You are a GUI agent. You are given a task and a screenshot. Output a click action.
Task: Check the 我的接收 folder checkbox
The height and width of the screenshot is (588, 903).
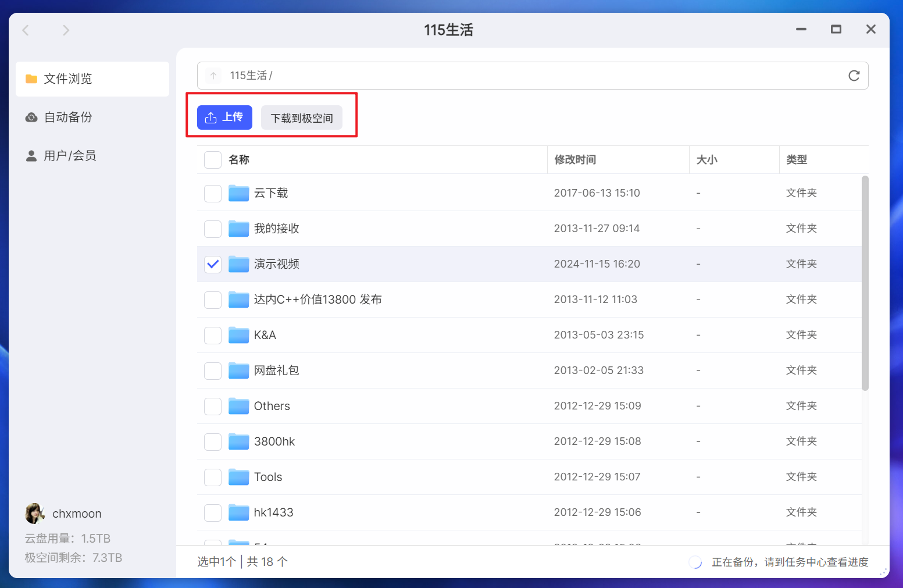coord(213,229)
